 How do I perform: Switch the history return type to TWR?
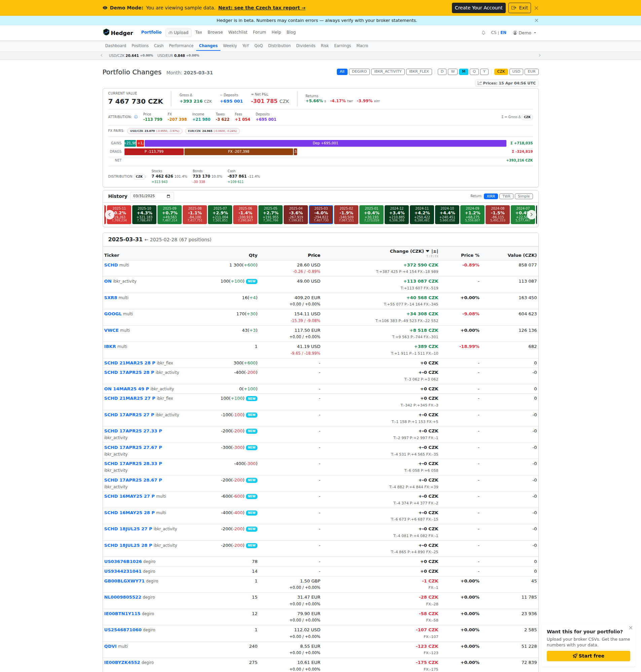pyautogui.click(x=506, y=197)
